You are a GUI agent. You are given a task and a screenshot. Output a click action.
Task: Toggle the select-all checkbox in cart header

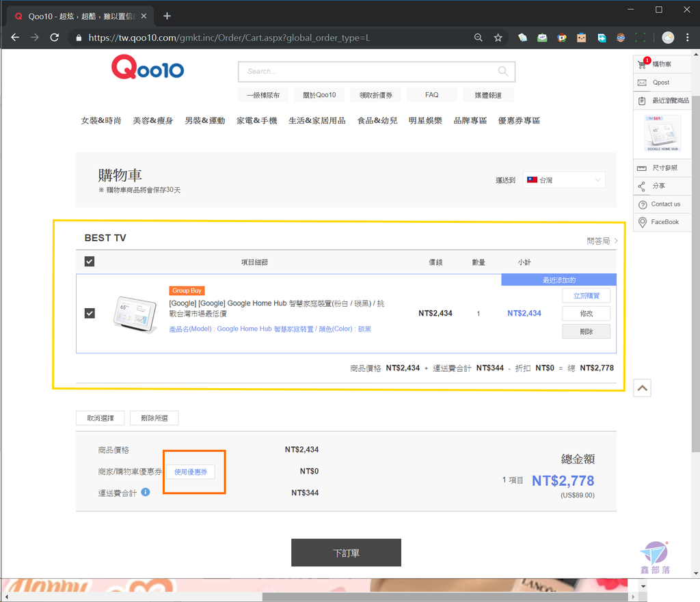coord(90,262)
